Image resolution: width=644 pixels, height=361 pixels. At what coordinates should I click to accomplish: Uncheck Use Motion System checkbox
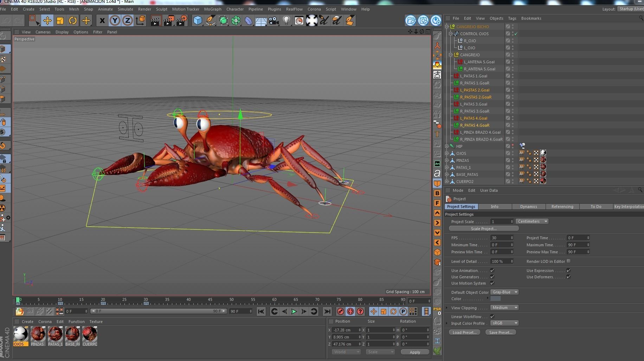[492, 283]
